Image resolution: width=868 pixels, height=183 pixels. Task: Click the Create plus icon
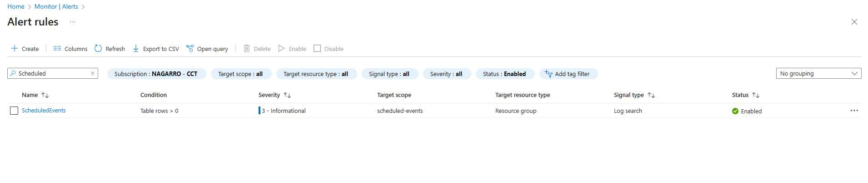pos(15,48)
